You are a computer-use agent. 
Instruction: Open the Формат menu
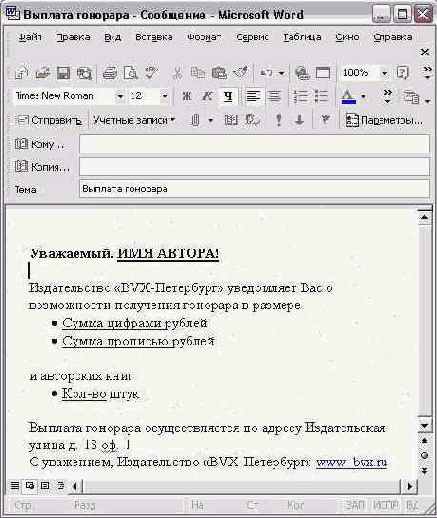[204, 37]
